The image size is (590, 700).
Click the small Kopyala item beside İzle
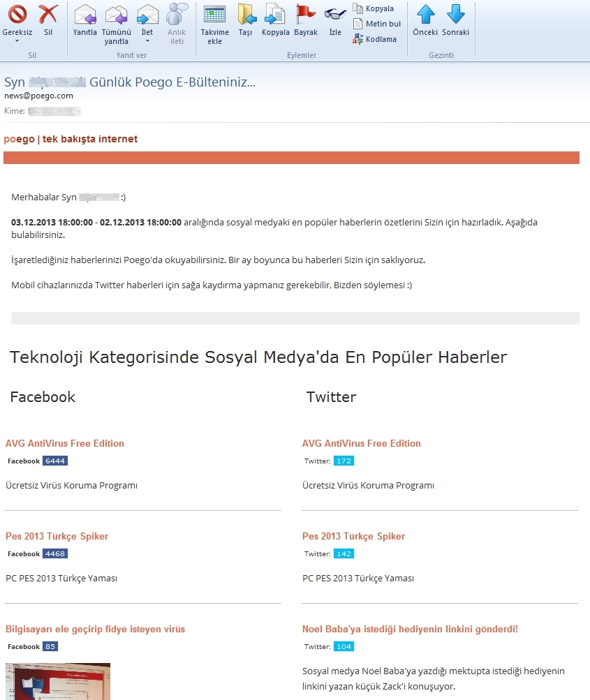pos(374,8)
